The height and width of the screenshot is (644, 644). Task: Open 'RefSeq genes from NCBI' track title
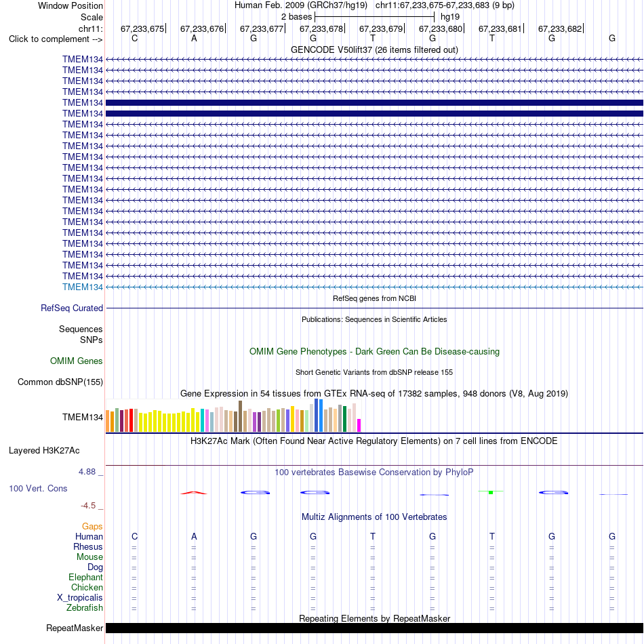tap(374, 298)
